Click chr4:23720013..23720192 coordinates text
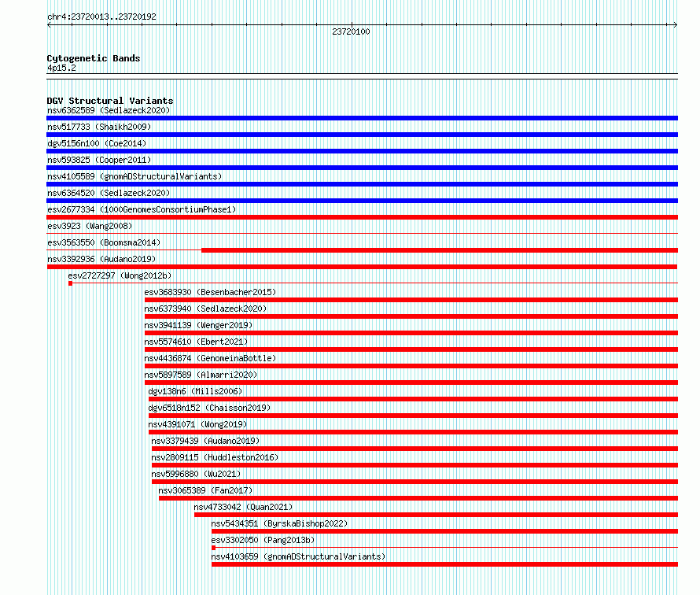The width and height of the screenshot is (700, 595). pos(101,17)
